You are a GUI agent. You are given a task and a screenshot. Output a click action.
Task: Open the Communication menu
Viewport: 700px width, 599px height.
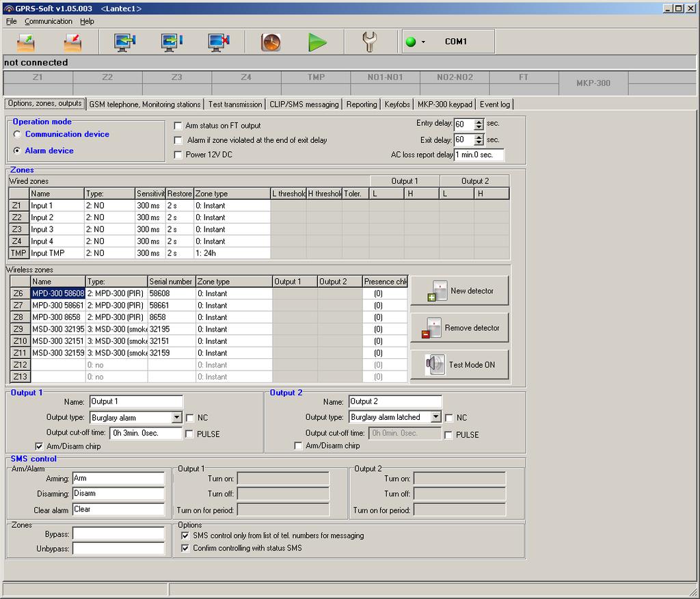49,21
